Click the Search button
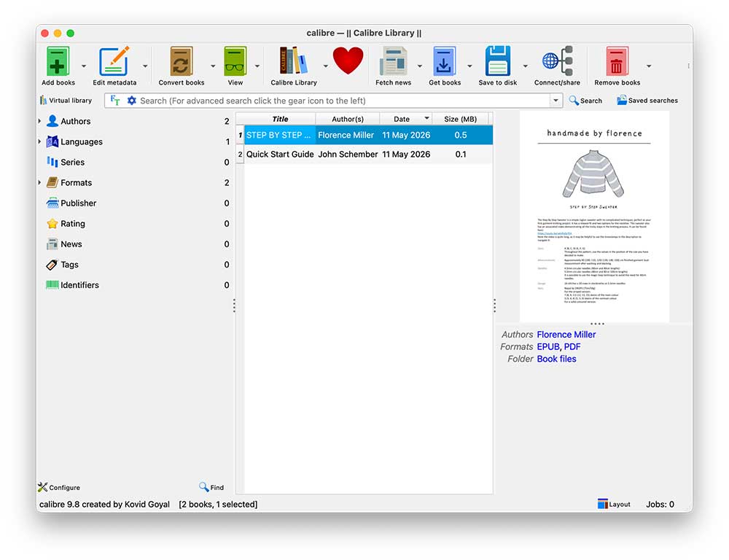 pyautogui.click(x=585, y=101)
